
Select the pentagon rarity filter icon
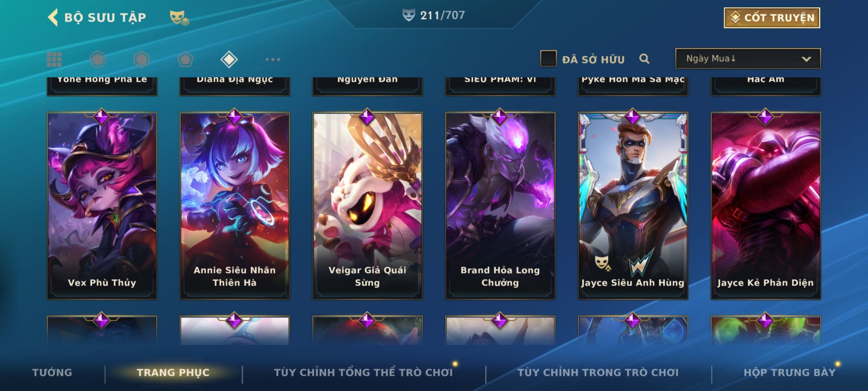(185, 59)
